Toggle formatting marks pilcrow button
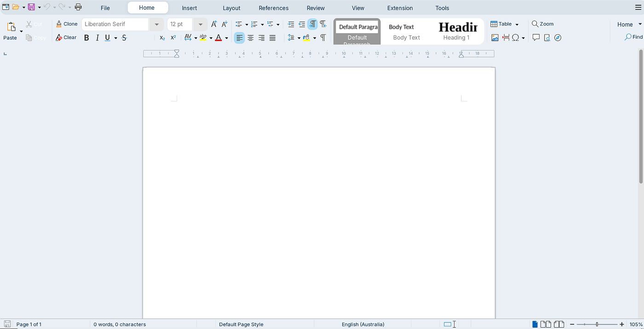 (x=323, y=38)
